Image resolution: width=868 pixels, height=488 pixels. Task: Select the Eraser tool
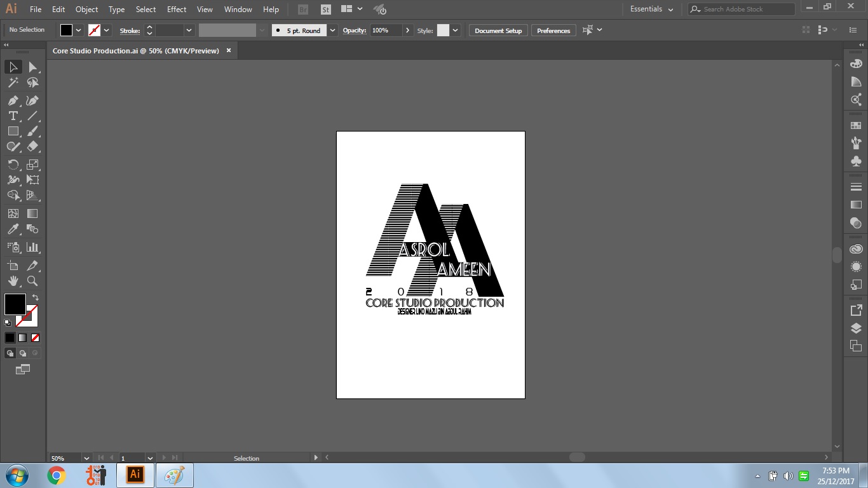click(32, 146)
